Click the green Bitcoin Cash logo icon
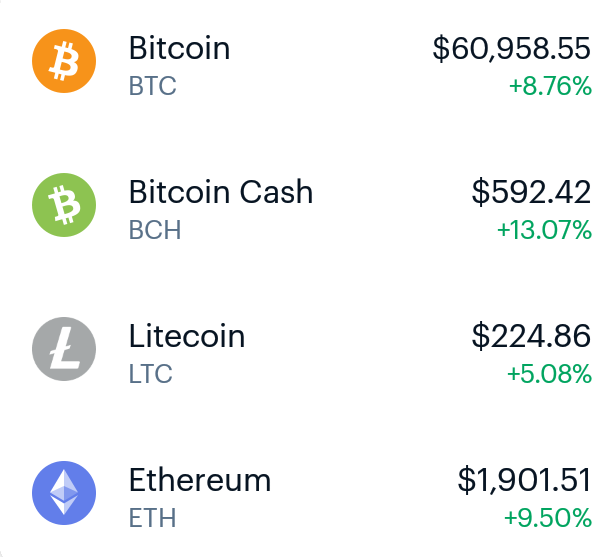Image resolution: width=616 pixels, height=557 pixels. click(x=64, y=205)
